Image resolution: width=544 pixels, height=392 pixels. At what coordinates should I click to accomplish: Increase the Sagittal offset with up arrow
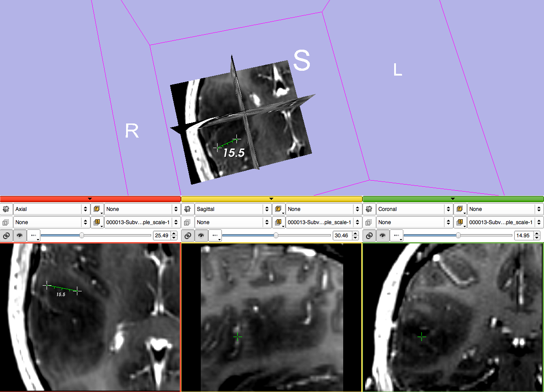[x=355, y=233]
